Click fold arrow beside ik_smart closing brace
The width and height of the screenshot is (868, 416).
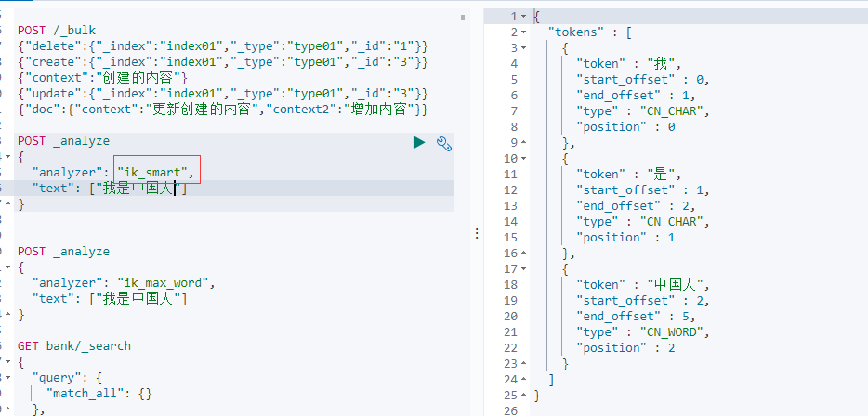coord(7,203)
